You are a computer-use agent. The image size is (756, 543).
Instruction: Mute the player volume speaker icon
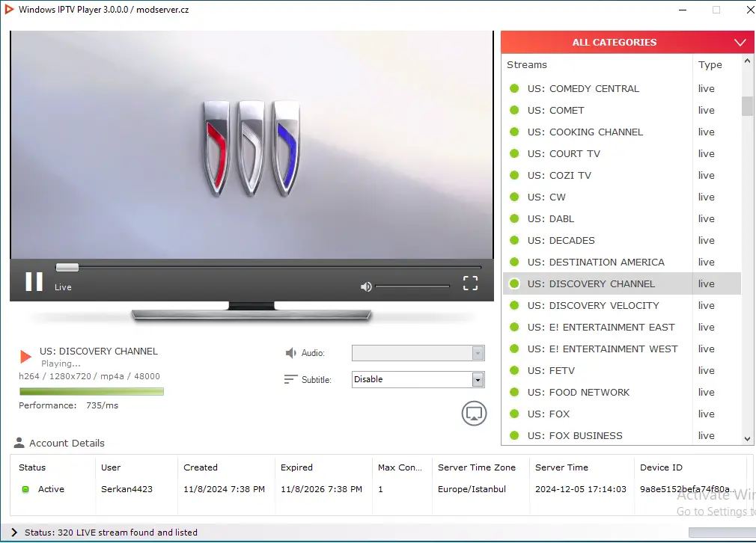[366, 286]
